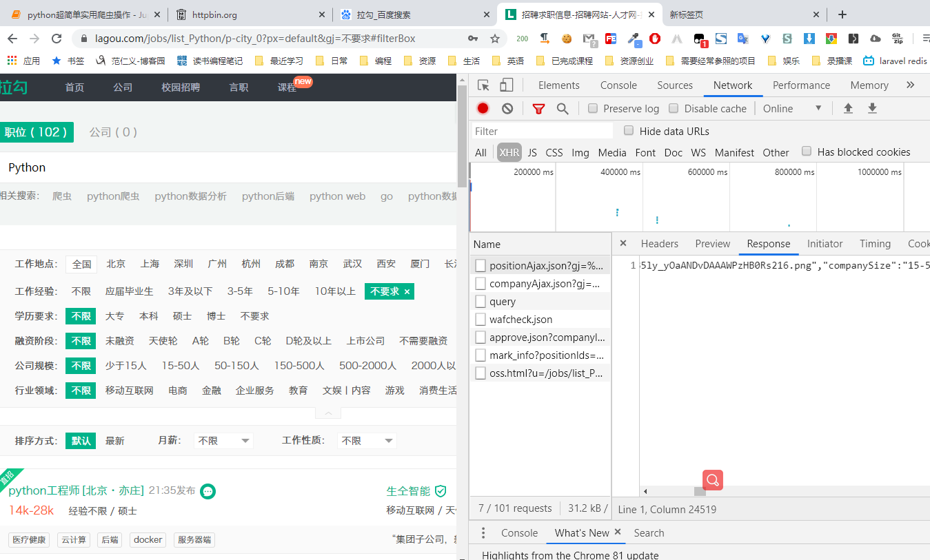Screen dimensions: 930x560
Task: Filter requests by WS type
Action: (698, 152)
